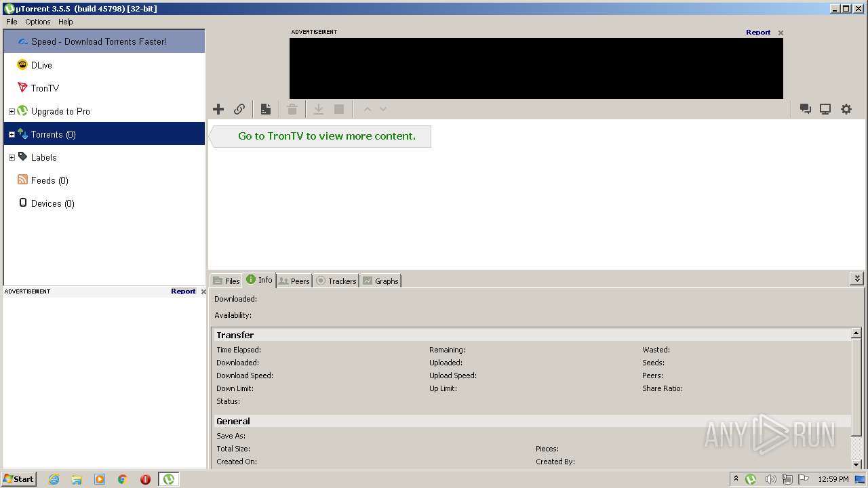868x488 pixels.
Task: Expand the Labels tree node
Action: (12, 158)
